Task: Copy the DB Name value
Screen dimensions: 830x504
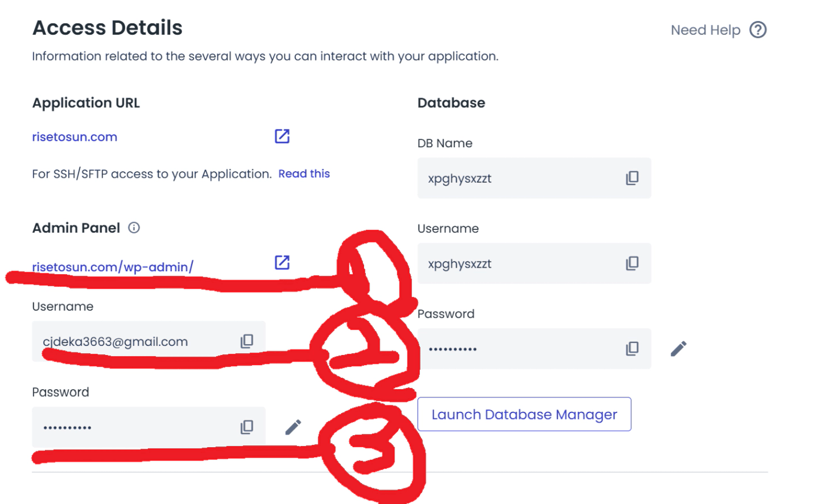Action: pos(632,178)
